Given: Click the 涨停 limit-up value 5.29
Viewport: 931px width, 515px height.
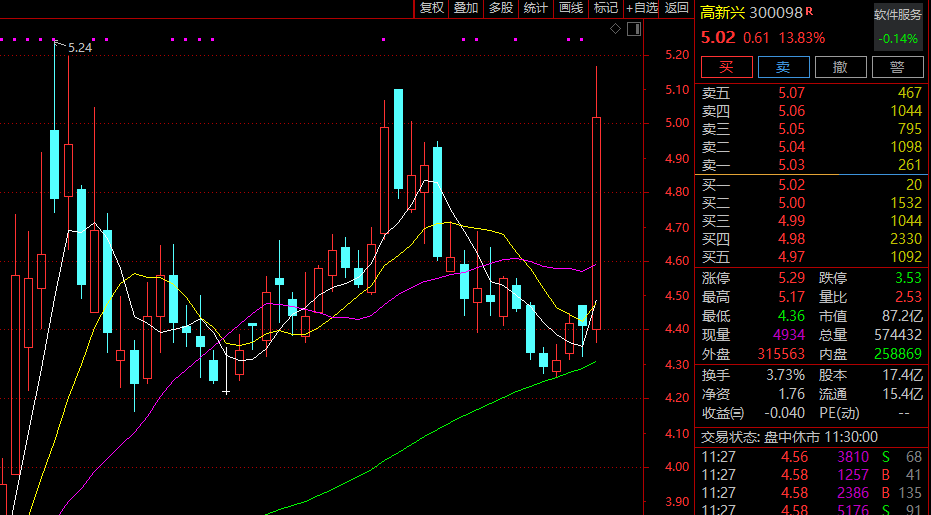Looking at the screenshot, I should pos(791,278).
